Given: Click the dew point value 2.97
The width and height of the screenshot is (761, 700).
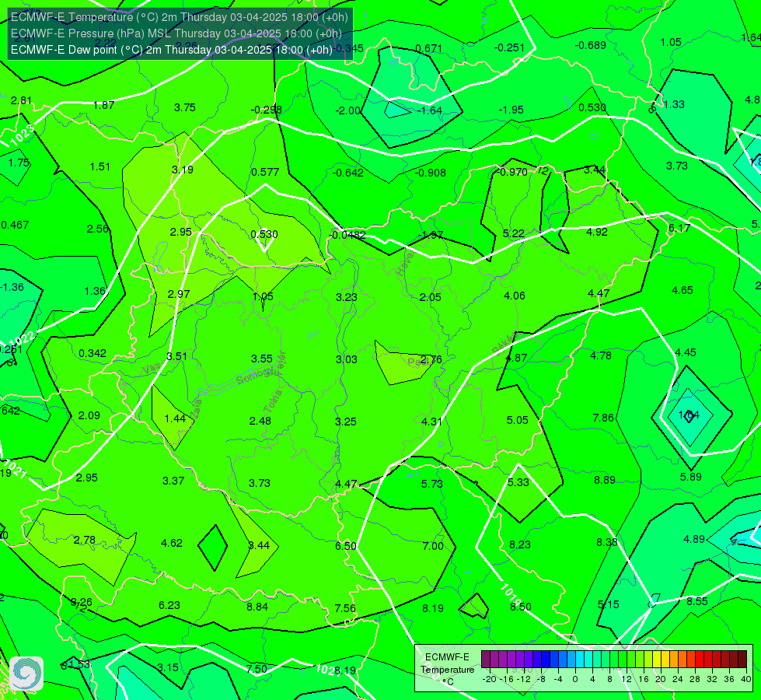Looking at the screenshot, I should [x=179, y=294].
